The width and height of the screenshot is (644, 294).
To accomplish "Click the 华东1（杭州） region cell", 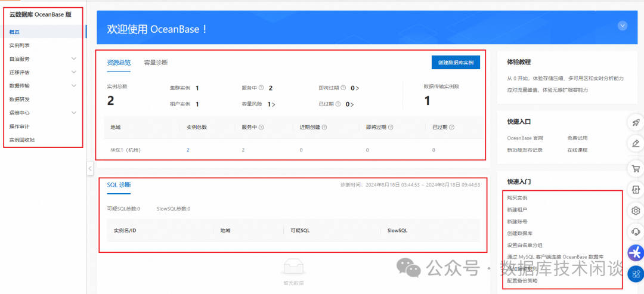I will (x=126, y=150).
